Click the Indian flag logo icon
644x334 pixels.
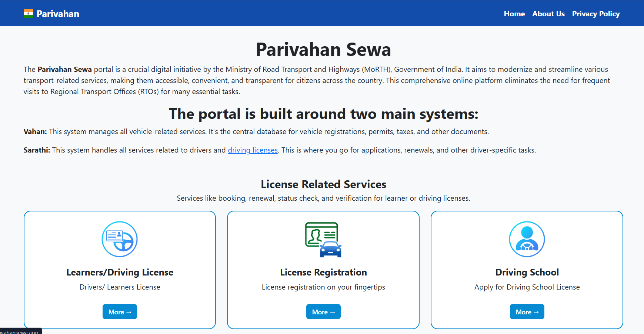pos(28,14)
